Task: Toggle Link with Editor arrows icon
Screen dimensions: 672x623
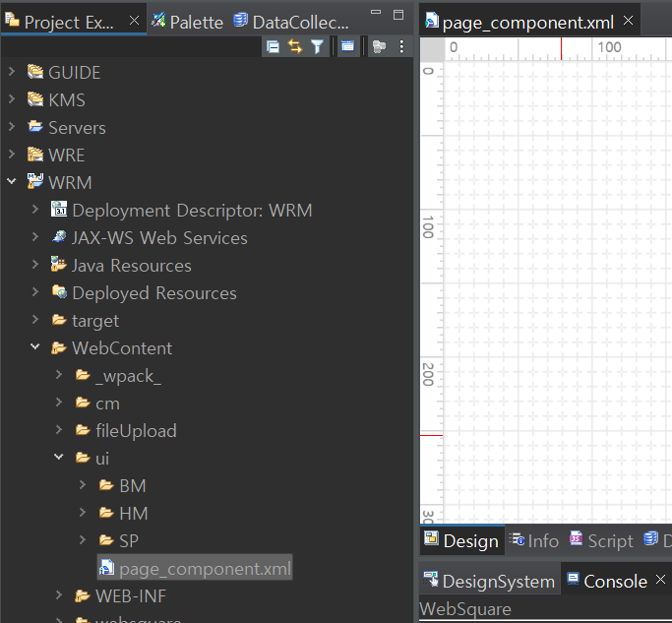Action: point(295,46)
